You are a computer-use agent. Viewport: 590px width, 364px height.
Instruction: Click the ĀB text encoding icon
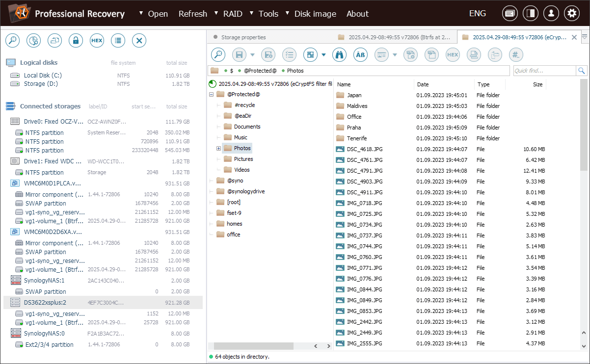(x=360, y=55)
